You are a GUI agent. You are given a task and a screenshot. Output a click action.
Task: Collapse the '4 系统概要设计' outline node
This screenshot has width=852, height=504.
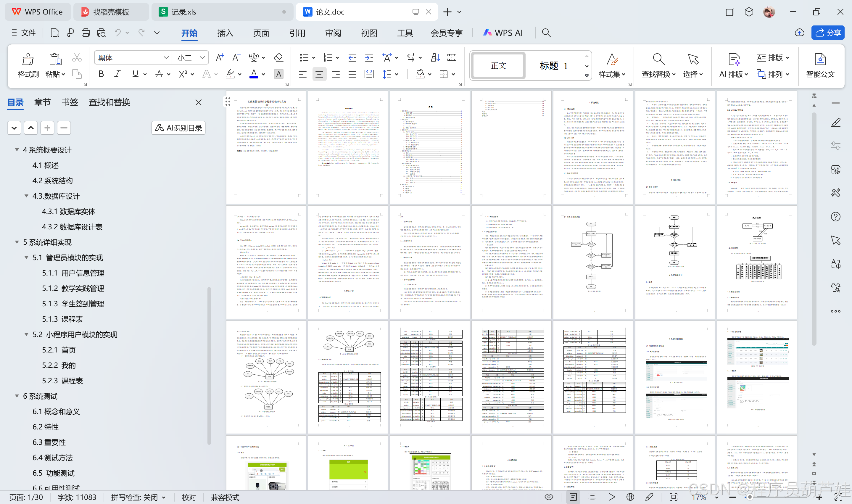point(17,150)
